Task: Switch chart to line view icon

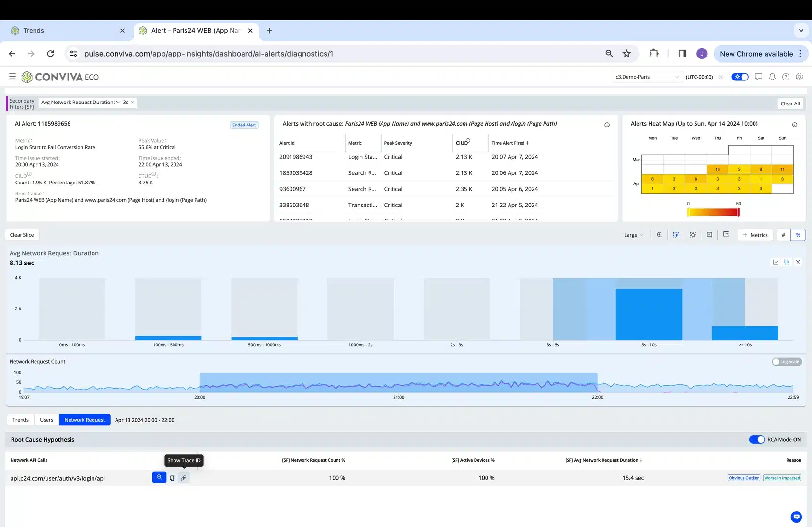Action: [x=776, y=262]
